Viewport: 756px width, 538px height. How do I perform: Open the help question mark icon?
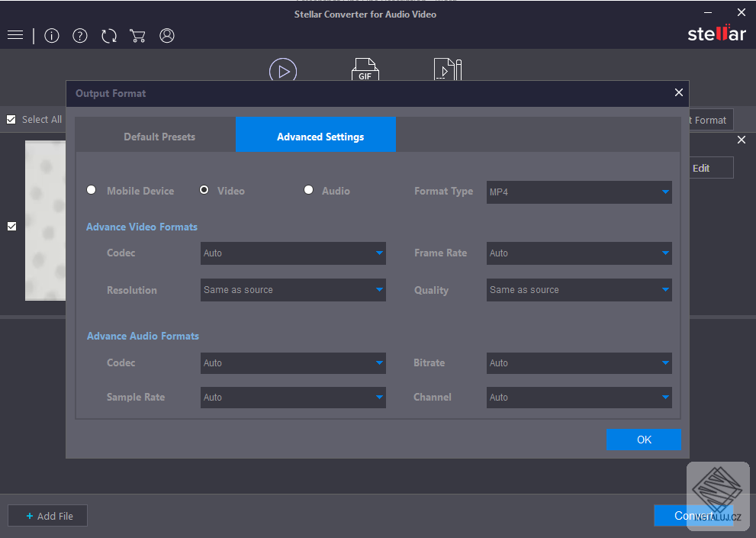click(80, 36)
